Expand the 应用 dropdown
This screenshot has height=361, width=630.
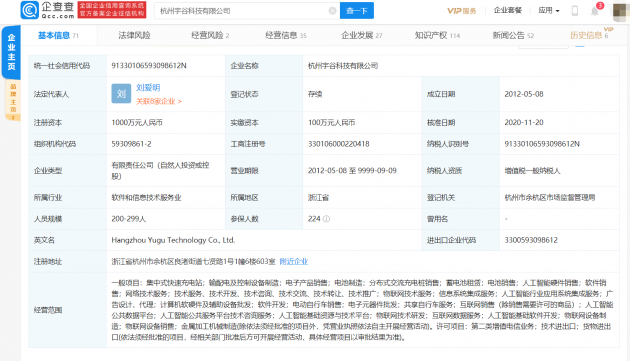click(x=548, y=10)
